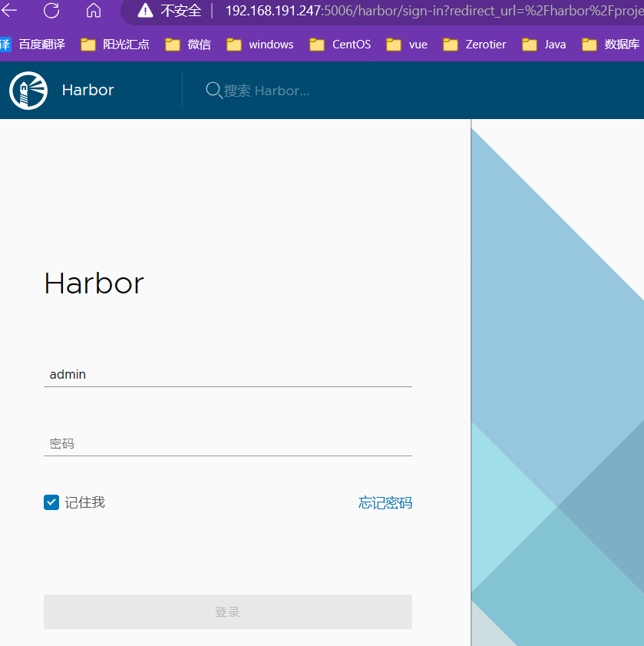644x646 pixels.
Task: Open the 阳光汇点 bookmark folder
Action: point(115,44)
